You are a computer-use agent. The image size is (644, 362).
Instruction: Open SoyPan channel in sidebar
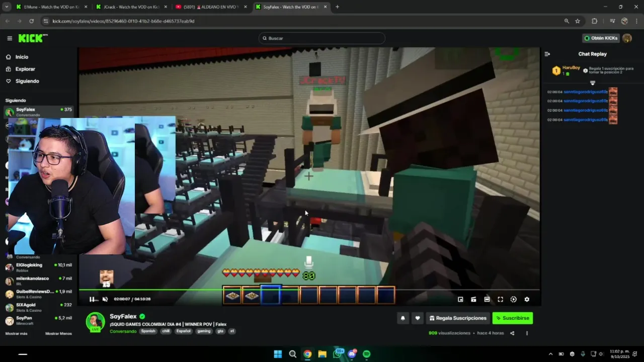point(39,320)
